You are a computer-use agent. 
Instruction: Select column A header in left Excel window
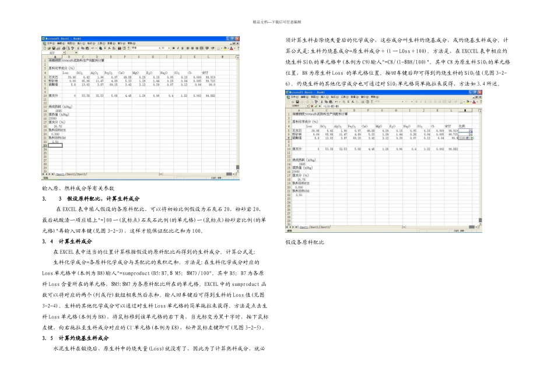click(55, 57)
